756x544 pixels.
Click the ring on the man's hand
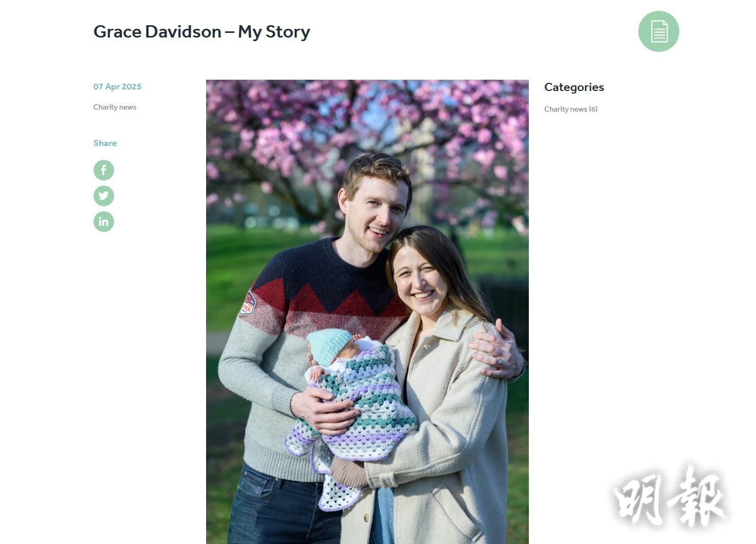(499, 362)
